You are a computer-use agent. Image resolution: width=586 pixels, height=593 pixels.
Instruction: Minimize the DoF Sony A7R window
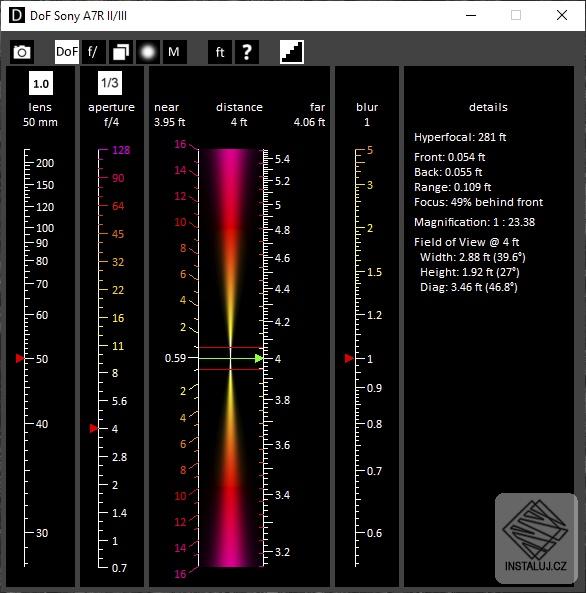click(x=471, y=16)
